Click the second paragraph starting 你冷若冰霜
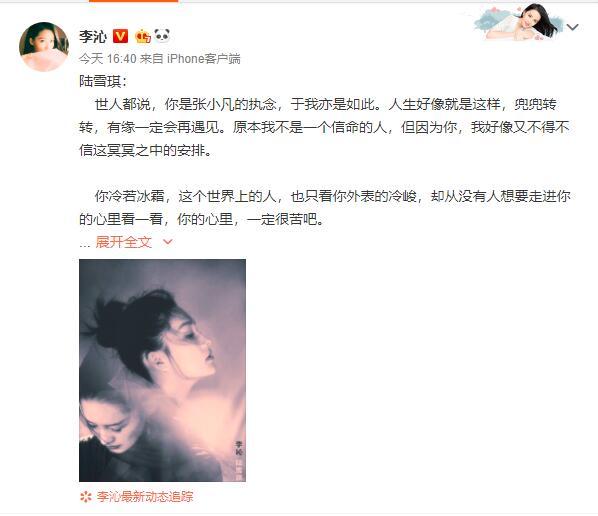Screen dimensions: 598x516 [325, 207]
